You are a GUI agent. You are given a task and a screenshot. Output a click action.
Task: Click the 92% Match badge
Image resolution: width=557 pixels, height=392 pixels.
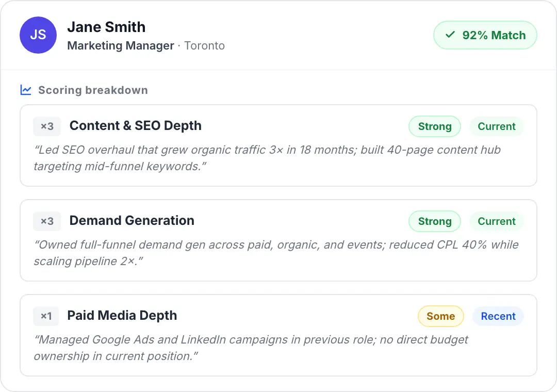[x=485, y=35]
